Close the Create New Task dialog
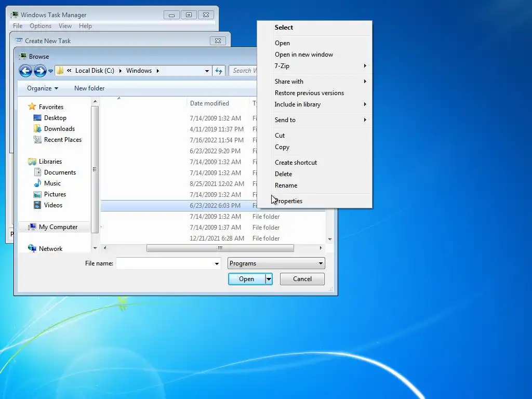 218,41
